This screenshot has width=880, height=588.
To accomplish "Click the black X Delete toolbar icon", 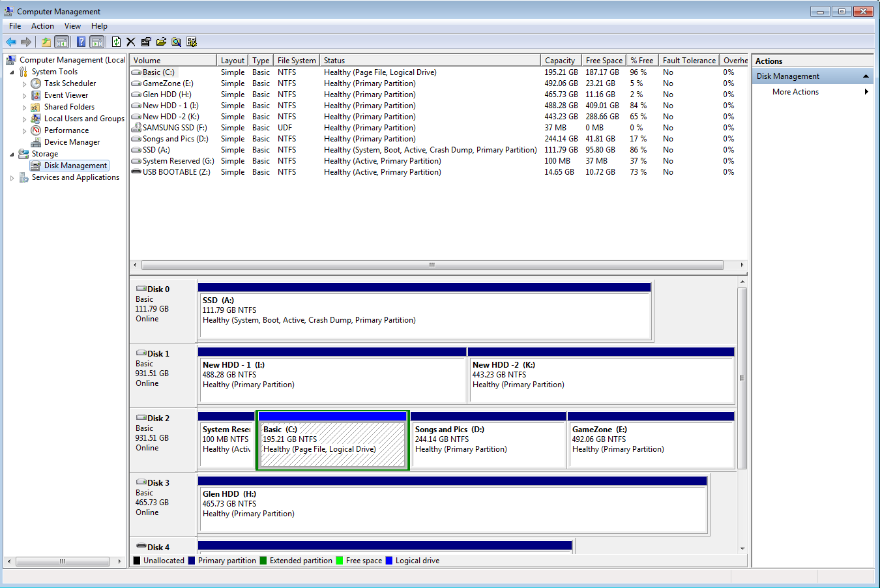I will point(131,42).
